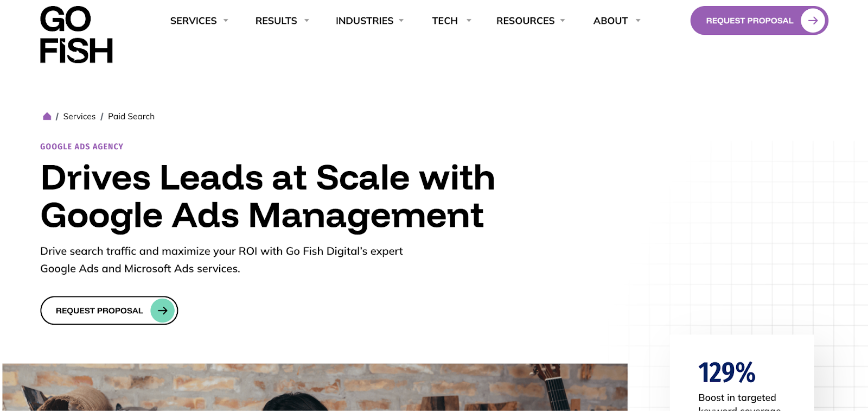The image size is (868, 411).
Task: Open the Industries dropdown chevron
Action: (401, 21)
